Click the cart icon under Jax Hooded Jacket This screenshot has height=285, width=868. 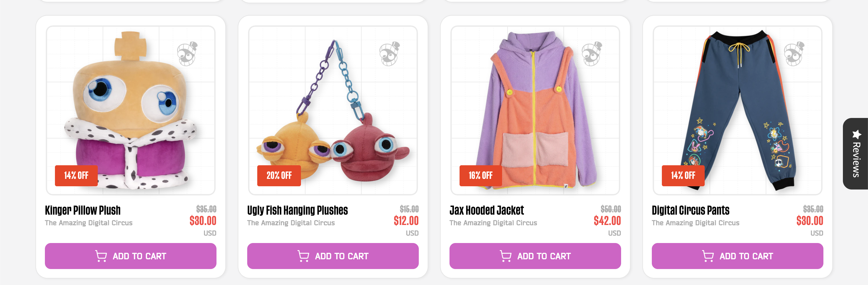505,256
